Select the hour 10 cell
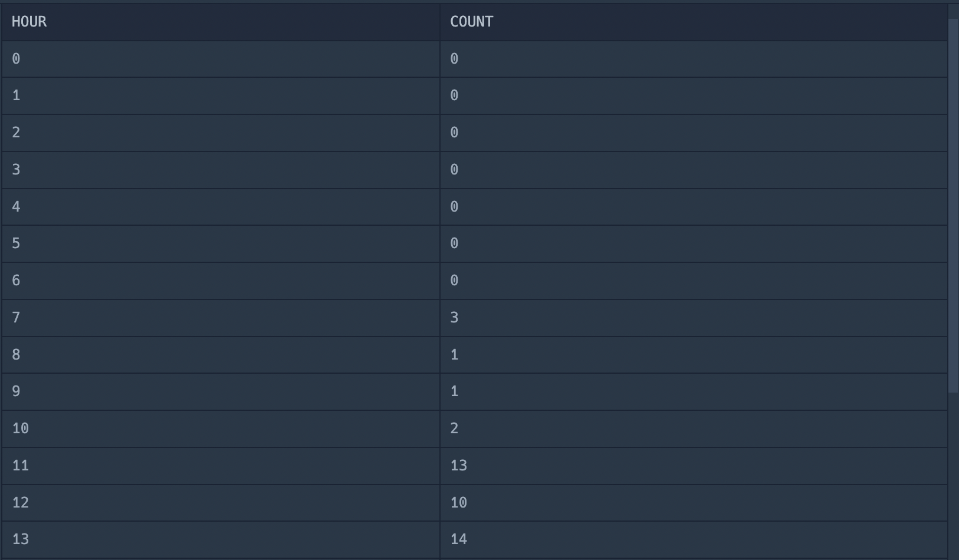This screenshot has height=560, width=959. [221, 429]
